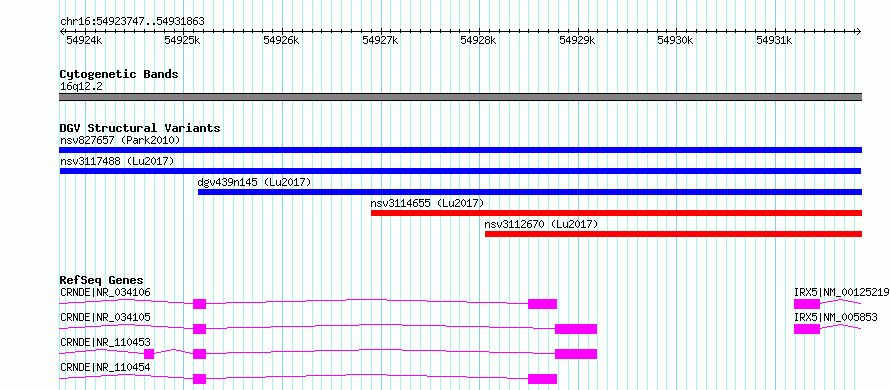Click the 54928k ruler position

click(x=478, y=40)
